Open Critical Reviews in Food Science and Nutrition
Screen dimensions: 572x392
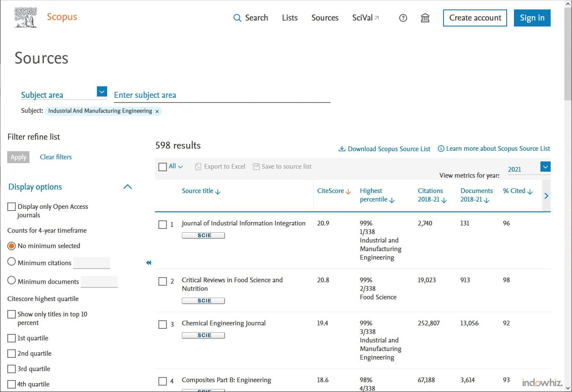tap(232, 284)
